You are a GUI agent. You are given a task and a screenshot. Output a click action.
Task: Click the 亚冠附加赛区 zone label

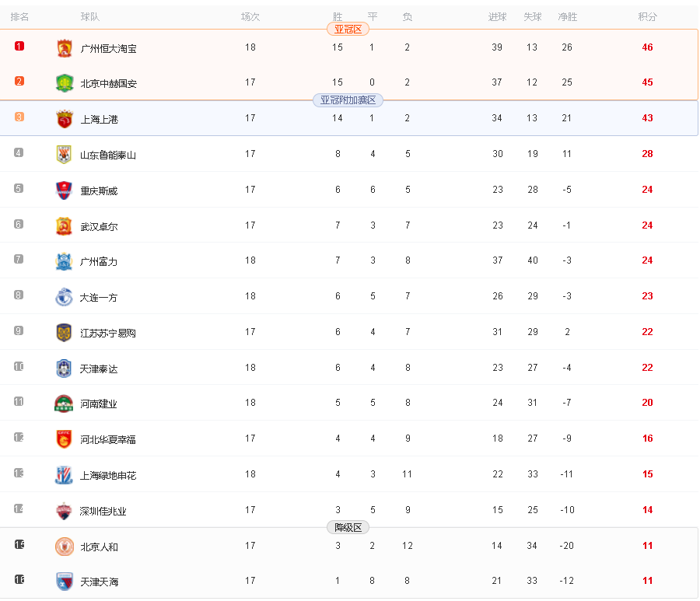(x=348, y=100)
